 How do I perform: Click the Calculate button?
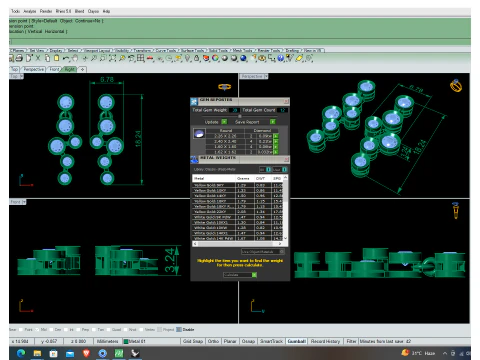240,275
